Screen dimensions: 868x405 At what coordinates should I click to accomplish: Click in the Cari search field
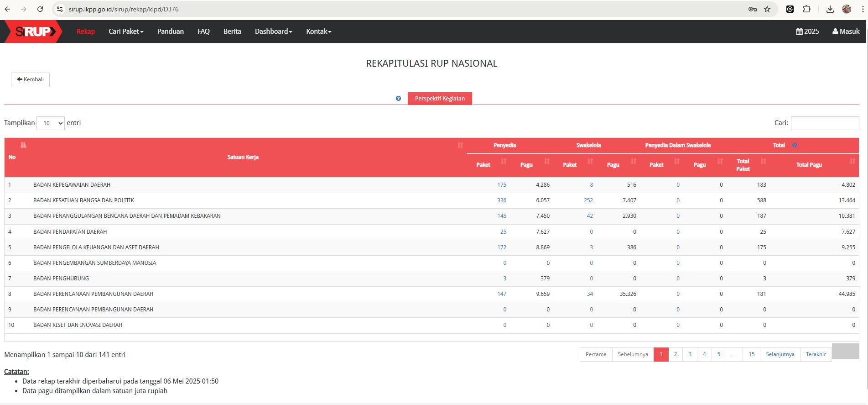point(825,123)
